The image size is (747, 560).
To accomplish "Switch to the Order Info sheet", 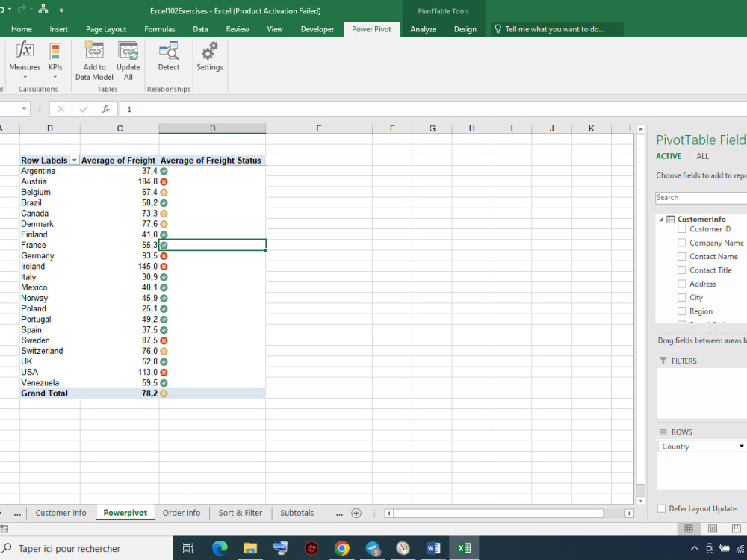I will click(x=182, y=513).
